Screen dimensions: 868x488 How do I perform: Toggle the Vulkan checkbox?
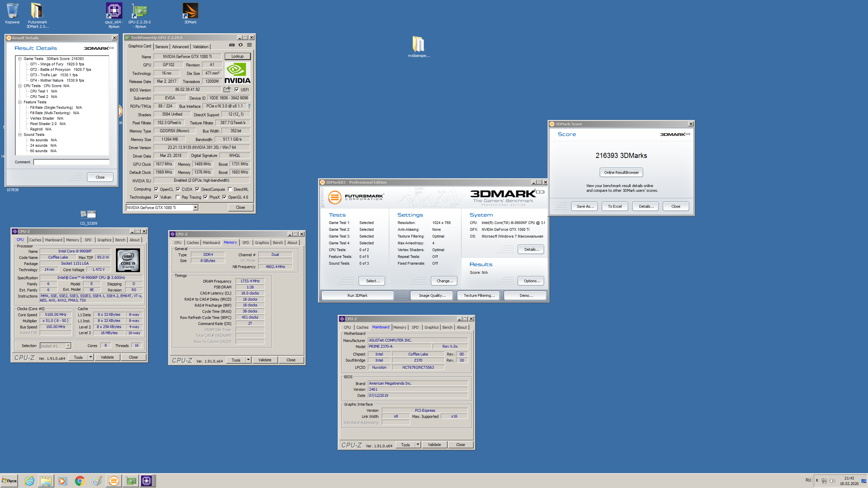pyautogui.click(x=156, y=197)
